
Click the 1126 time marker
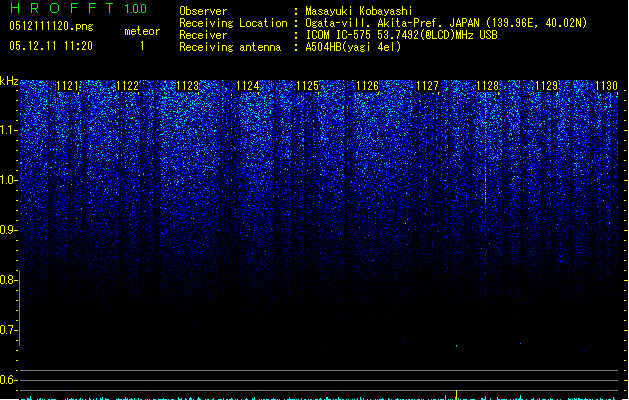point(367,86)
